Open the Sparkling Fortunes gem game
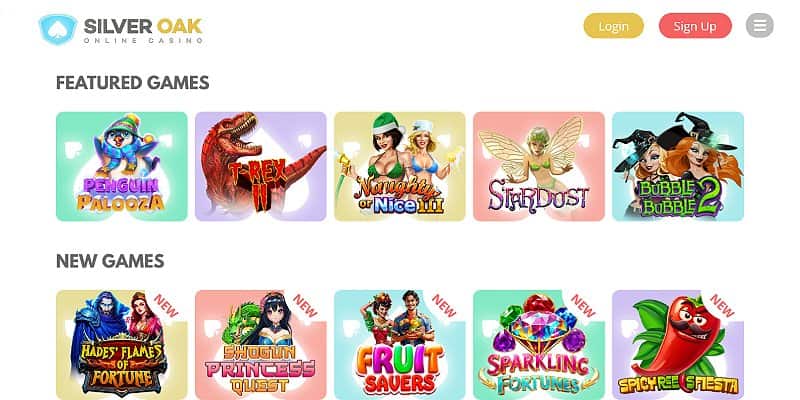Image resolution: width=800 pixels, height=400 pixels. (539, 345)
